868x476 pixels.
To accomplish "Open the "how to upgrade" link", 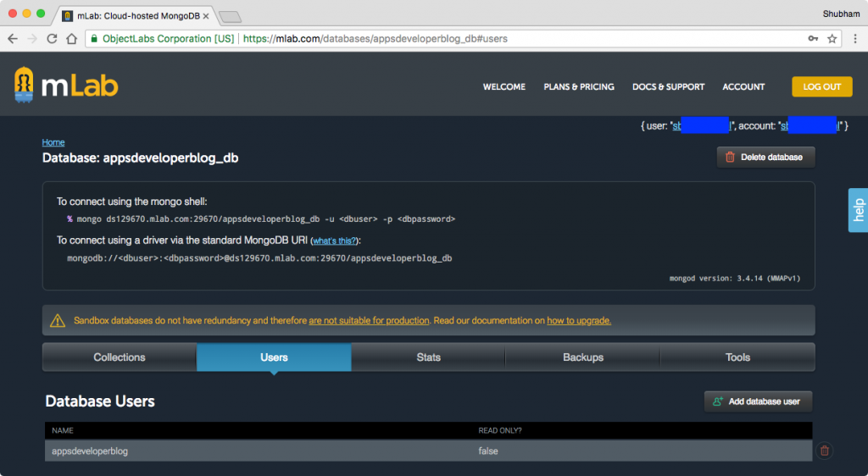I will click(579, 321).
